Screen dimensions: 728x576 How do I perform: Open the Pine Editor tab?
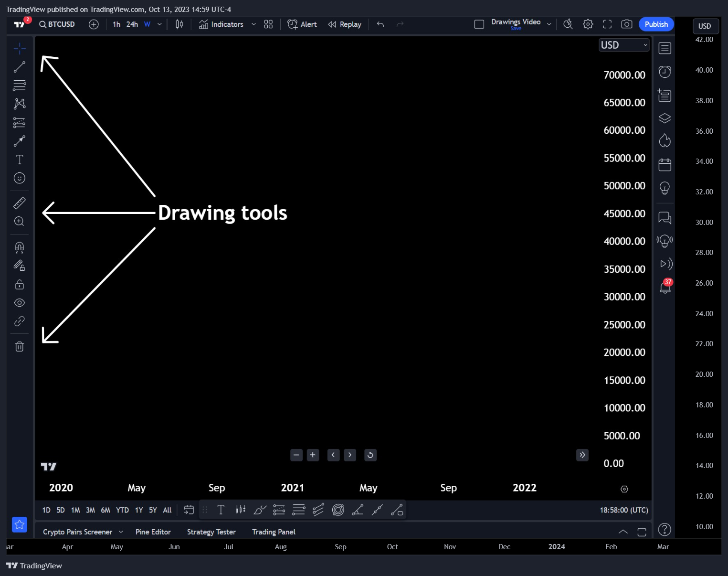click(153, 532)
